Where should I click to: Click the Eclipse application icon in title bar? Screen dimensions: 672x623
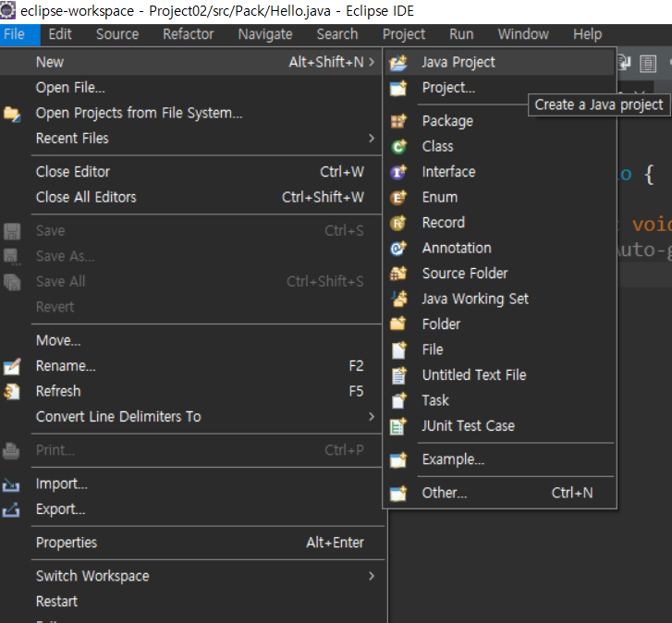[x=7, y=10]
